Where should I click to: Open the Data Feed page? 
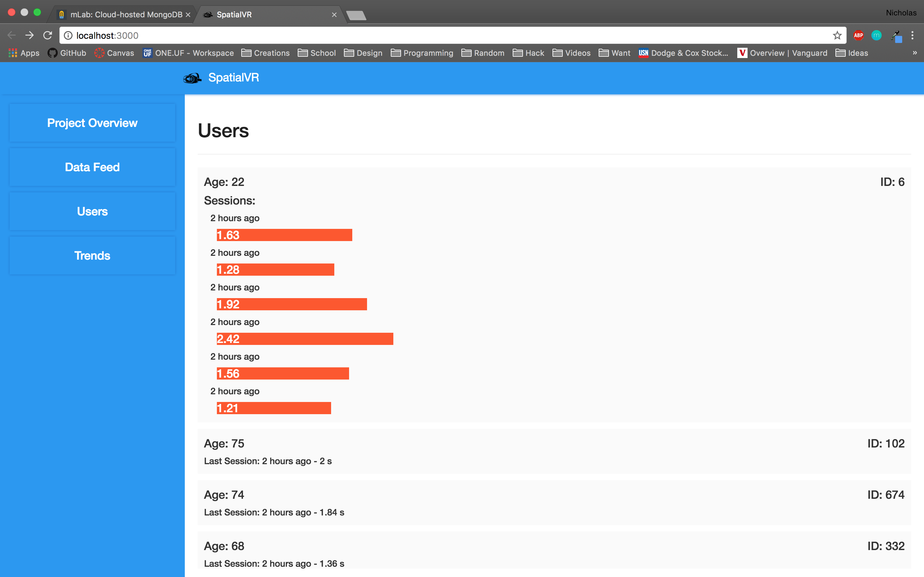(x=92, y=167)
